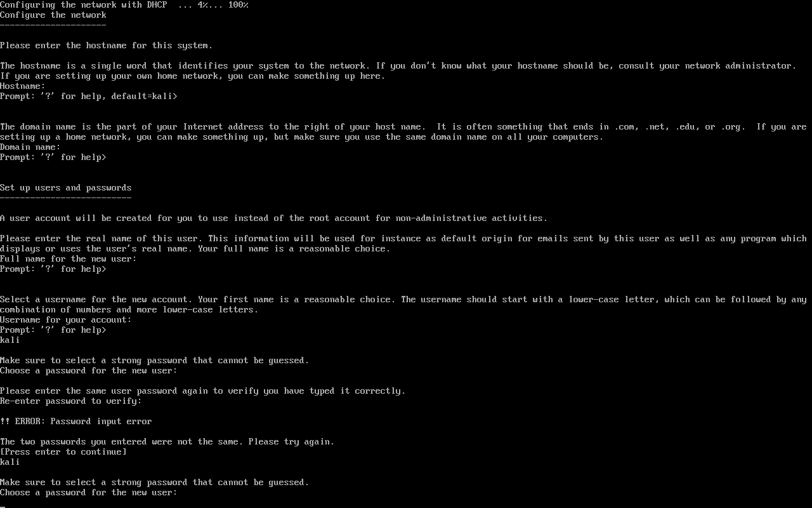Click the 'Choose a password for the new user:' line at bottom
The width and height of the screenshot is (812, 508).
88,493
